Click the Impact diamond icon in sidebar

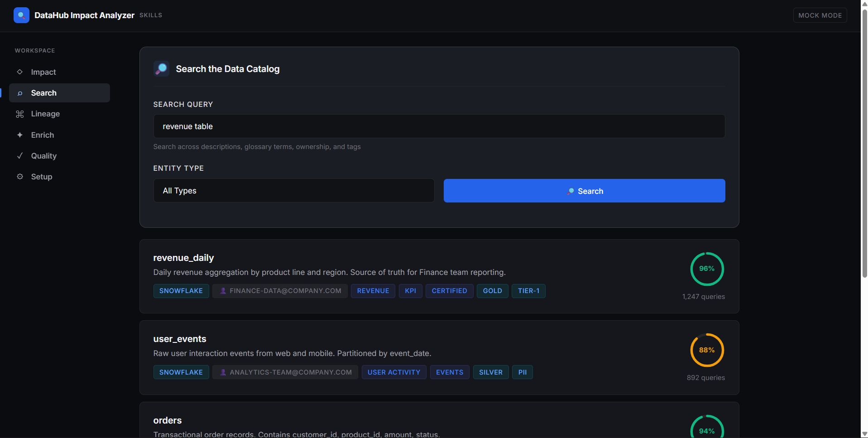[x=20, y=72]
